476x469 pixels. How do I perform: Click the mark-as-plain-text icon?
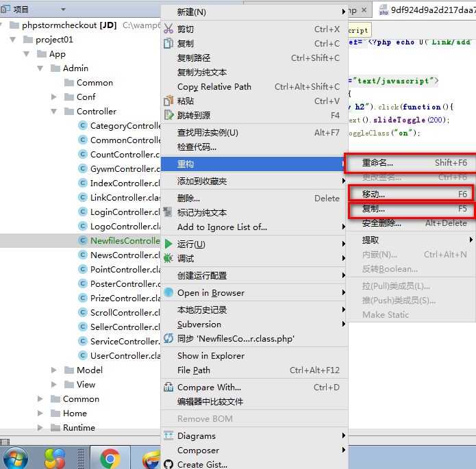[168, 212]
